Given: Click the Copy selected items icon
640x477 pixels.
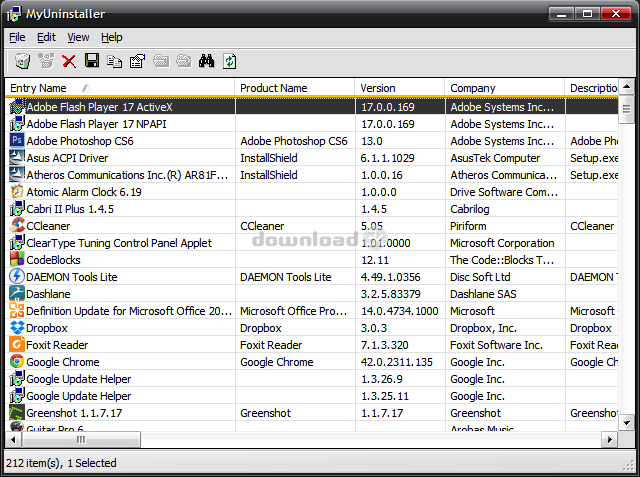Looking at the screenshot, I should pos(115,62).
